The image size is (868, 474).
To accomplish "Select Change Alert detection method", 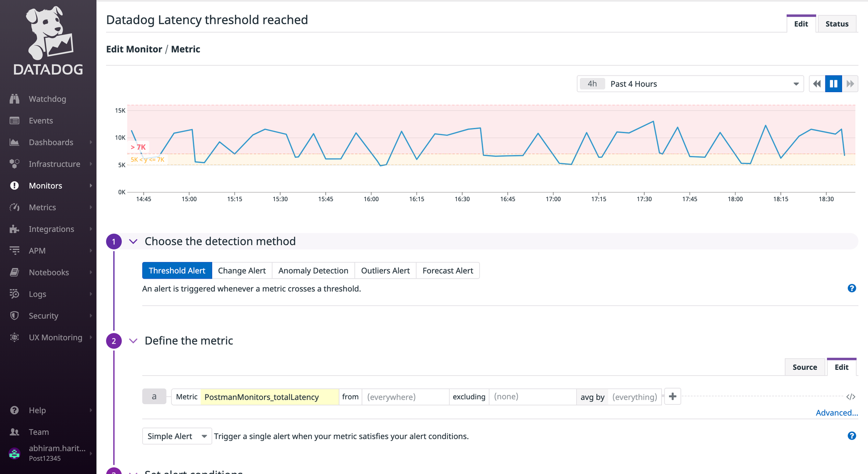I will (x=242, y=271).
